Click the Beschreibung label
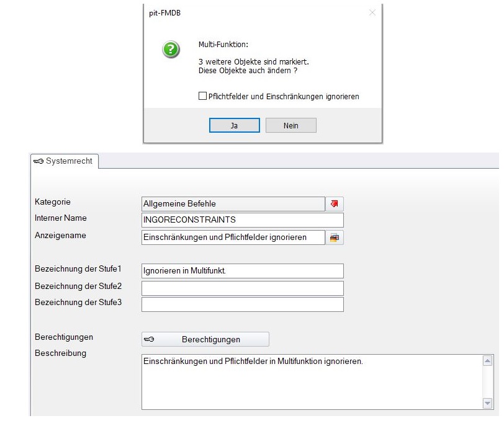The image size is (504, 426). (x=60, y=353)
